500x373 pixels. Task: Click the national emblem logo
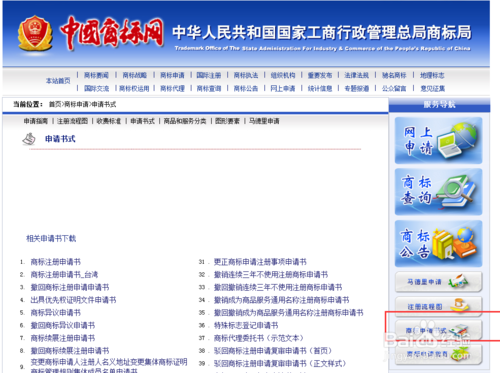(x=35, y=33)
